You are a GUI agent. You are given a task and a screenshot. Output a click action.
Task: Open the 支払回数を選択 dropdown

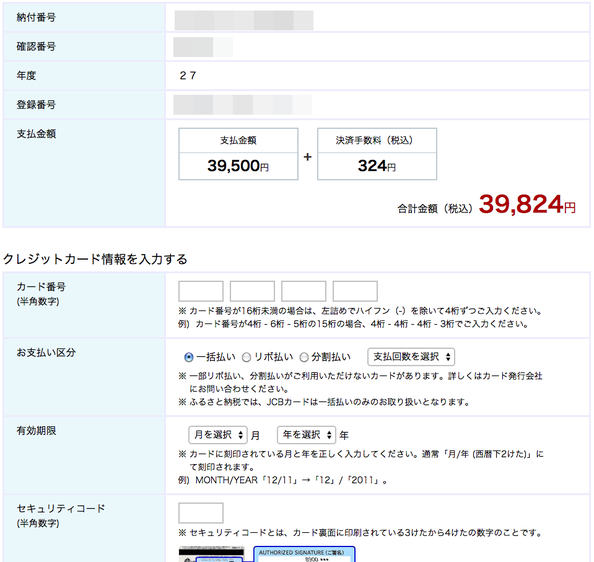tap(411, 357)
